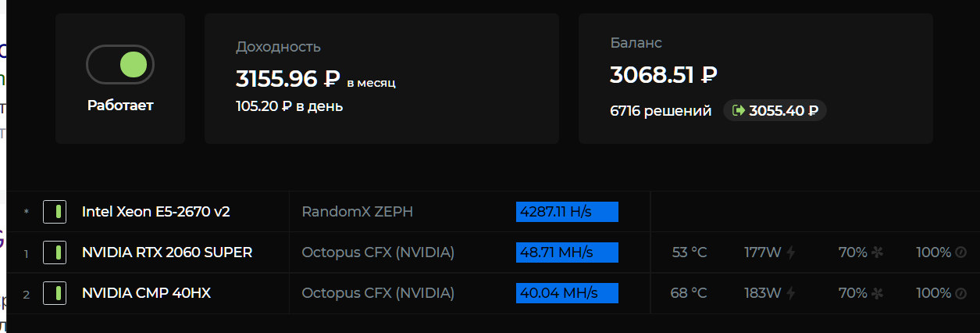The width and height of the screenshot is (980, 333).
Task: Click the fan icon in CMP 40HX row
Action: [x=877, y=293]
